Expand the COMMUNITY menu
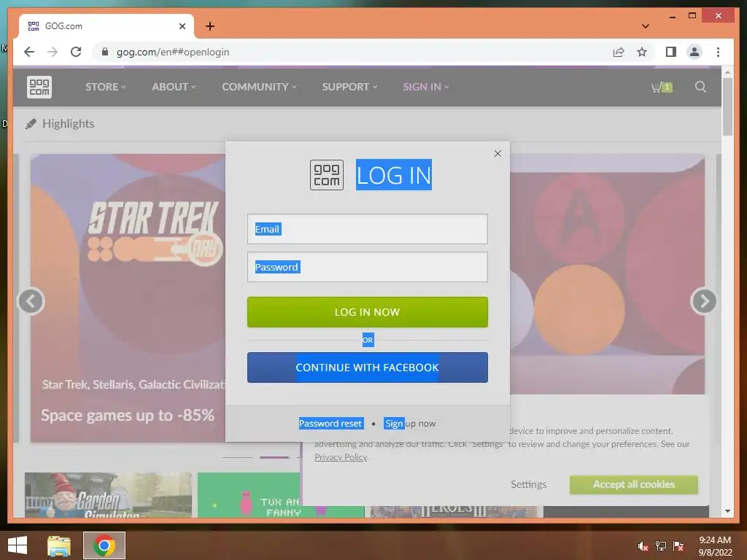The width and height of the screenshot is (747, 560). click(259, 87)
